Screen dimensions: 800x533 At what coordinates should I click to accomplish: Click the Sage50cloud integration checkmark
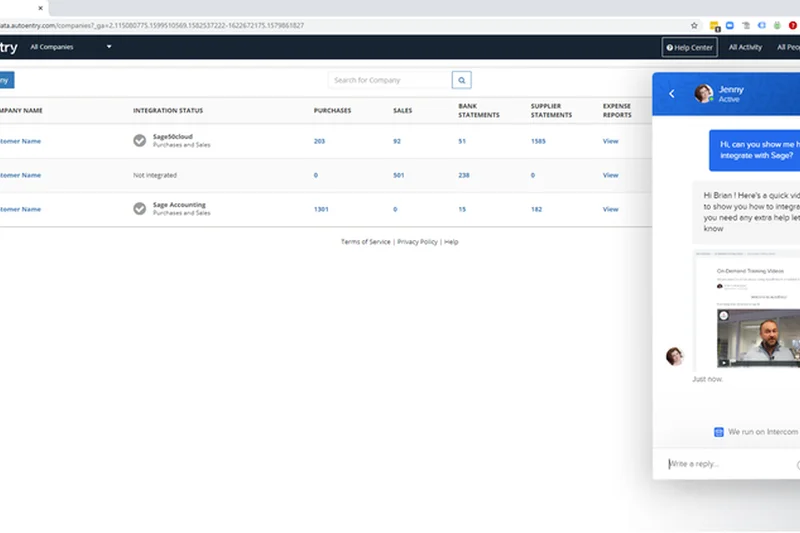(x=140, y=141)
